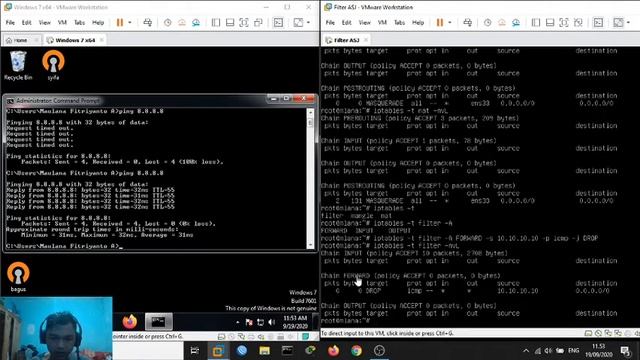The height and width of the screenshot is (360, 640).
Task: Select the bagus OpenVPN desktop icon
Action: [18, 277]
